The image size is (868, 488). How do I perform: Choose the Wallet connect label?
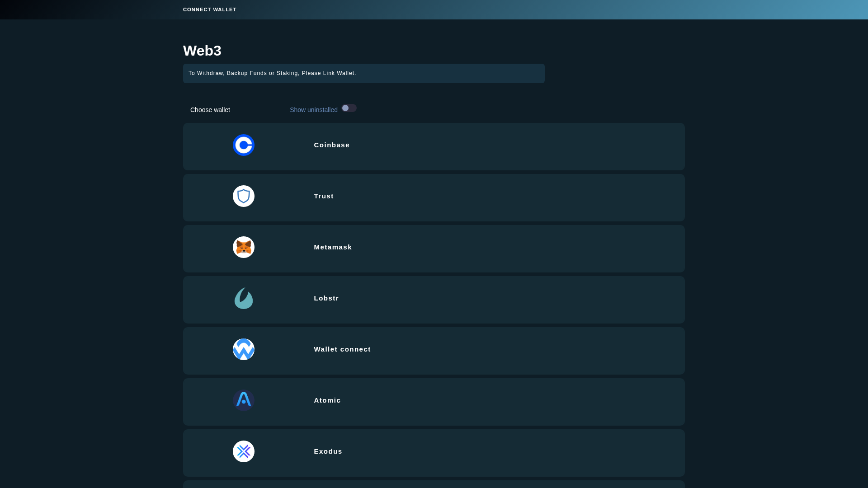click(342, 349)
